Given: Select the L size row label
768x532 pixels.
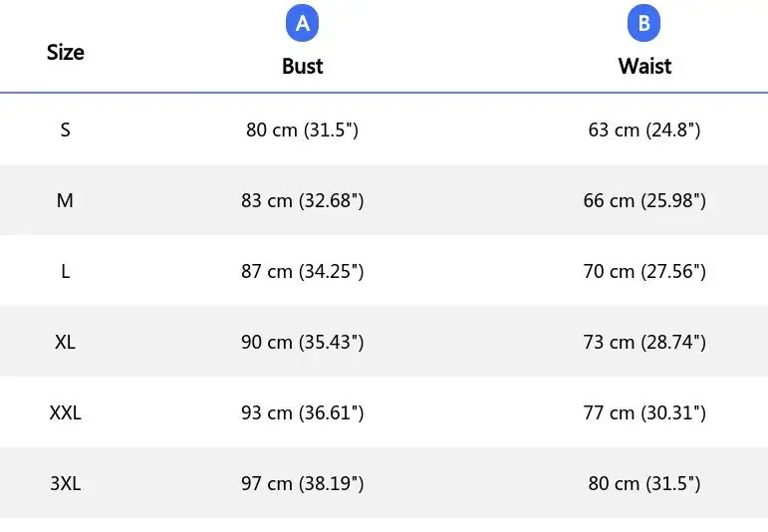Looking at the screenshot, I should (65, 271).
